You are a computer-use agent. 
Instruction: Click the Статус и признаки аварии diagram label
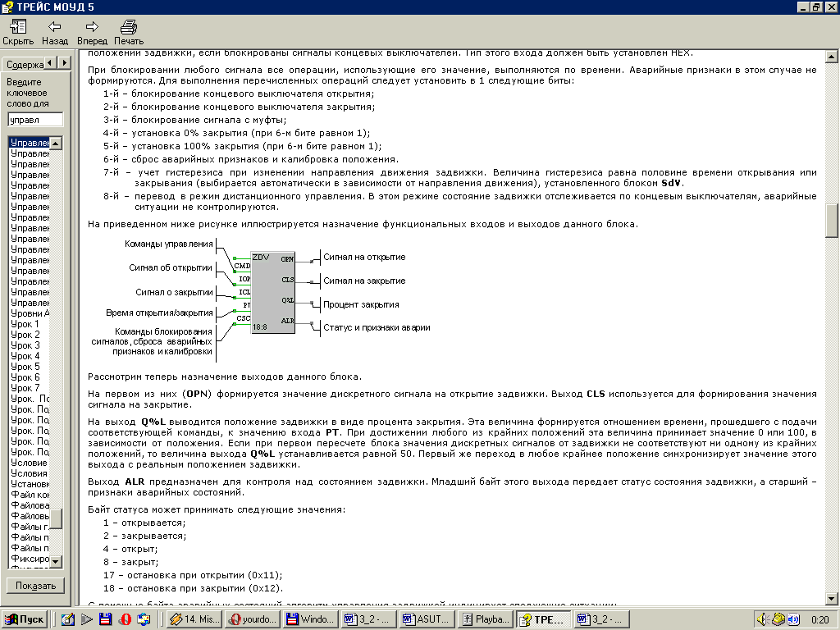[x=377, y=328]
